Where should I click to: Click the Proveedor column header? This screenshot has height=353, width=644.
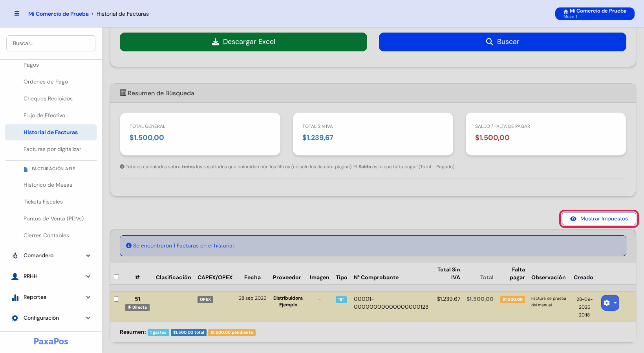[287, 278]
